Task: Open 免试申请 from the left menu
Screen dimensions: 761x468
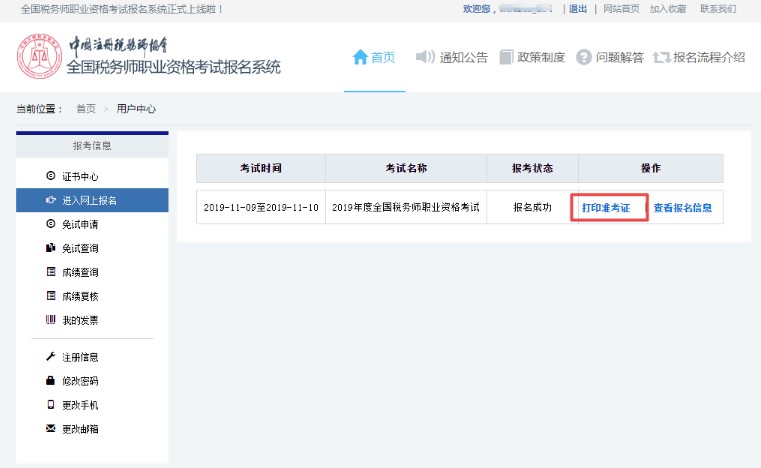Action: pyautogui.click(x=80, y=224)
